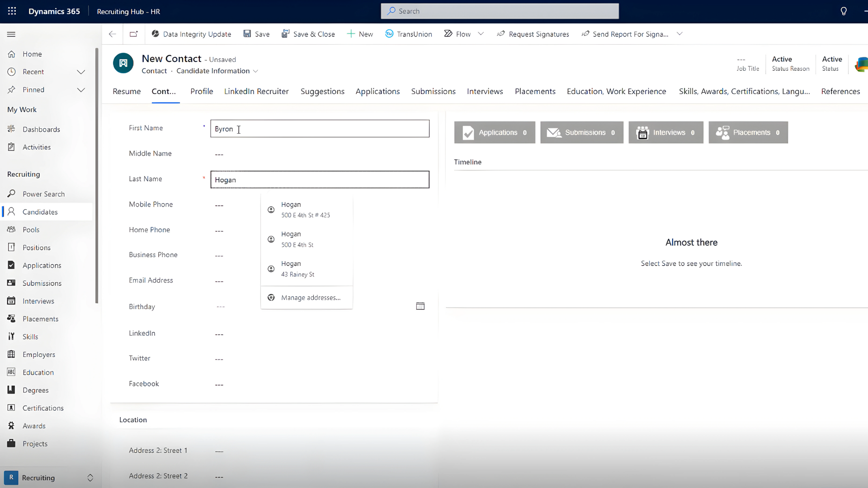Viewport: 868px width, 488px height.
Task: Click the First Name input field
Action: 320,129
